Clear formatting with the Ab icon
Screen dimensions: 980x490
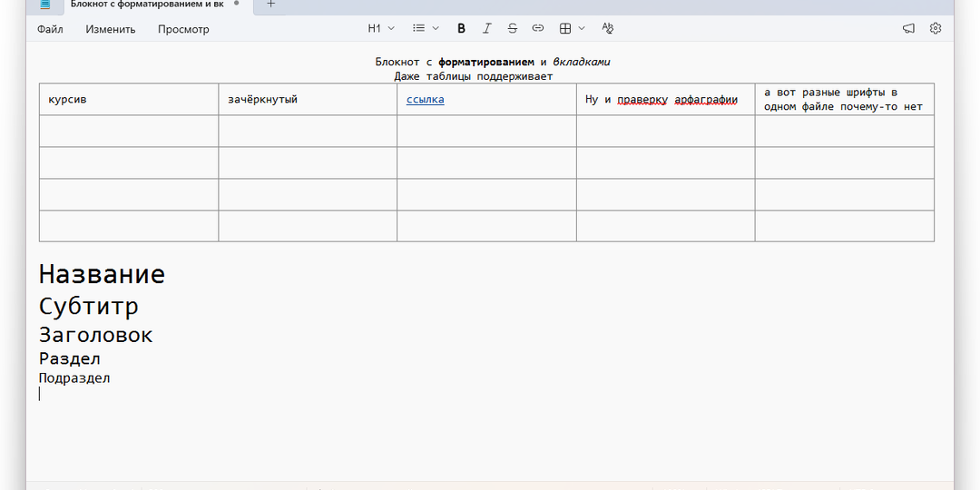607,28
